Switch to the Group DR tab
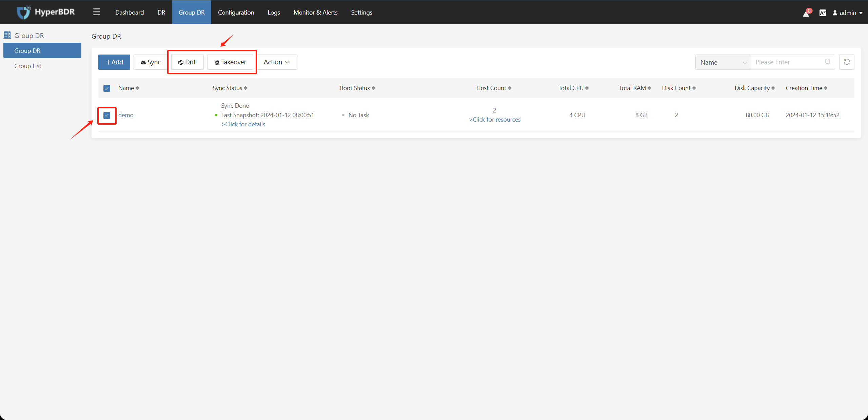 coord(191,12)
